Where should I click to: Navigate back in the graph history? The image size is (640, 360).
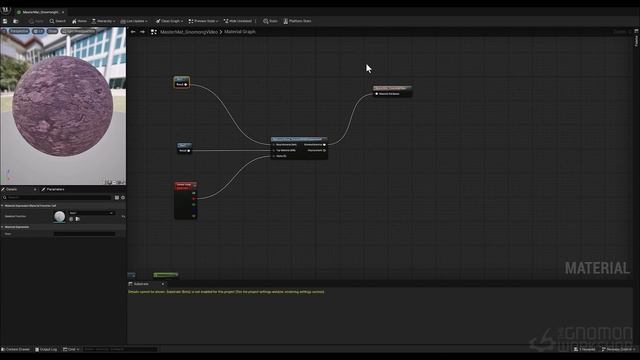pos(133,32)
